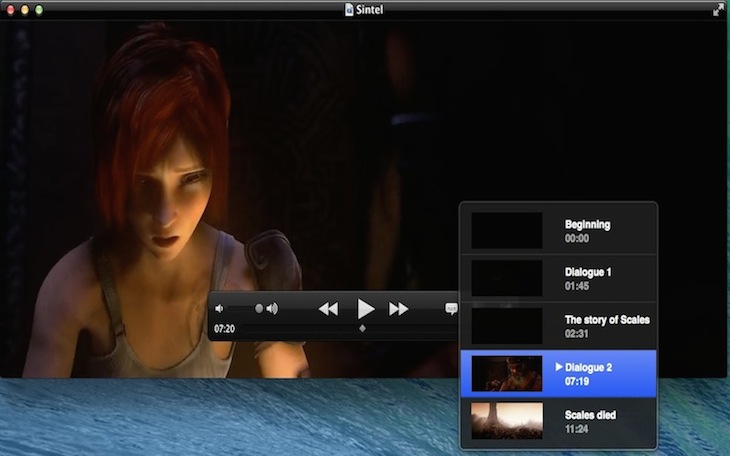The height and width of the screenshot is (456, 730).
Task: Select the Scales died chapter
Action: (558, 421)
